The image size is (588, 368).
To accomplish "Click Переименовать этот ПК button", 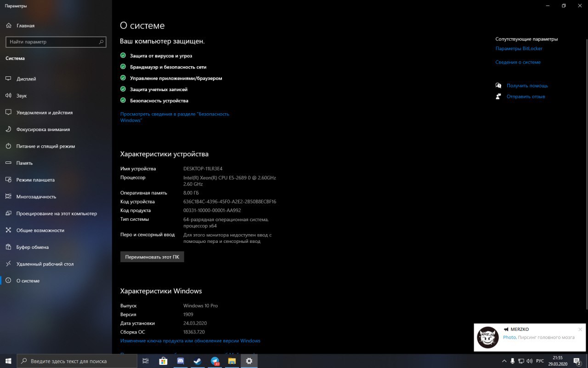I will (152, 257).
